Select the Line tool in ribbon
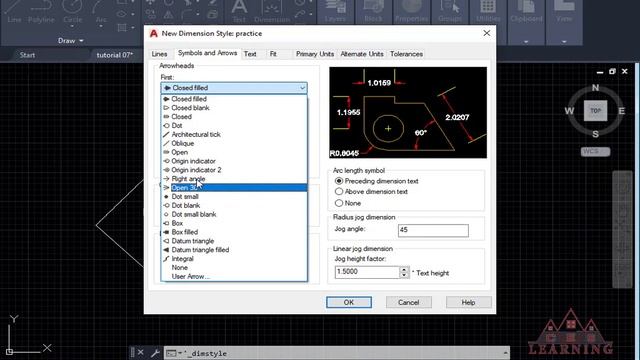This screenshot has height=360, width=640. 14,11
